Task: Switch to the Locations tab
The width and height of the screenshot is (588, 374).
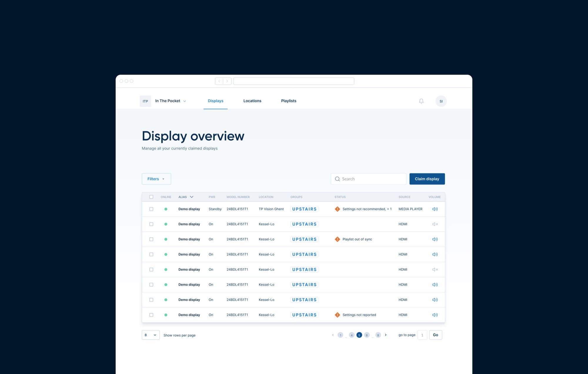Action: click(252, 101)
